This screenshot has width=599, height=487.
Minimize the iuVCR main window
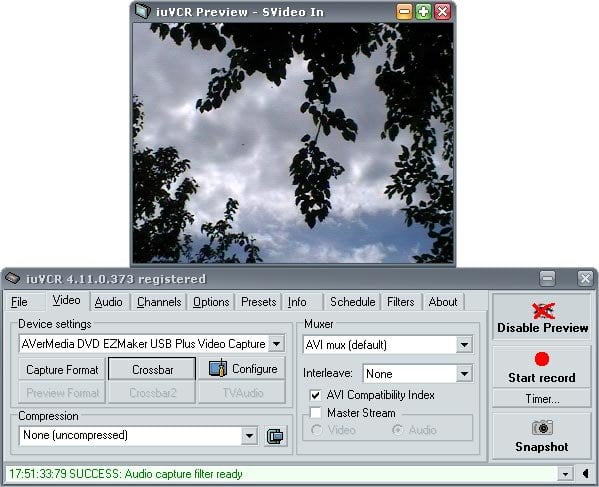click(x=547, y=278)
